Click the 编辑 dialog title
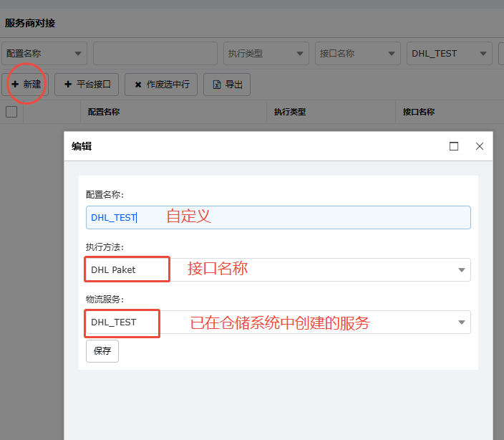The image size is (504, 440). point(82,146)
